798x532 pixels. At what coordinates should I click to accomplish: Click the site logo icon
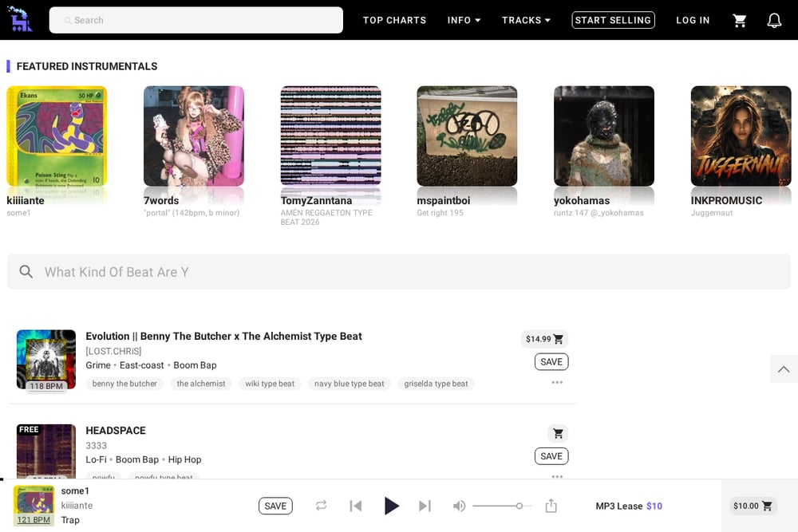[x=21, y=20]
